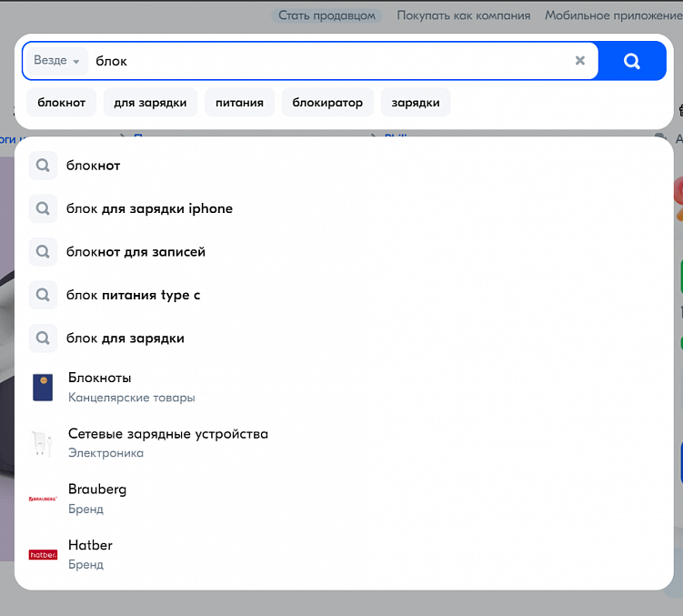Click magnifier icon beside "блок питания type c"
Viewport: 683px width, 616px height.
point(43,295)
